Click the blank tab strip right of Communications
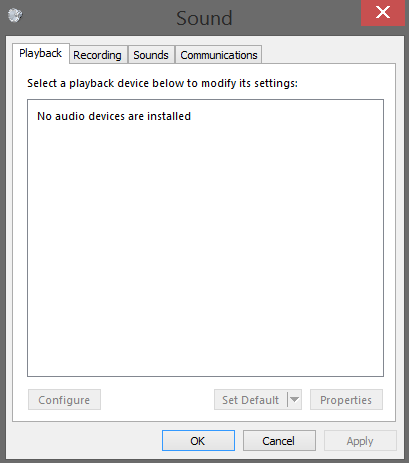409x463 pixels. pos(328,54)
